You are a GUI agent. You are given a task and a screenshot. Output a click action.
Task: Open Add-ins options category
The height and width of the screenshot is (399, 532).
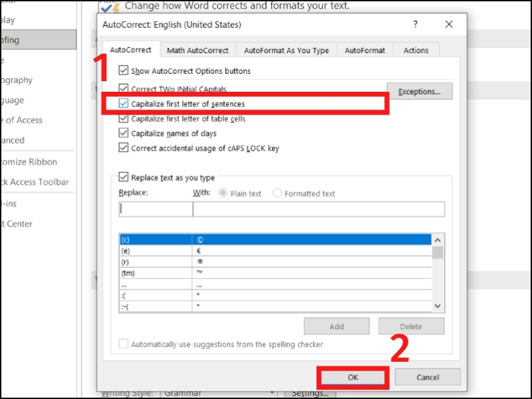click(9, 203)
